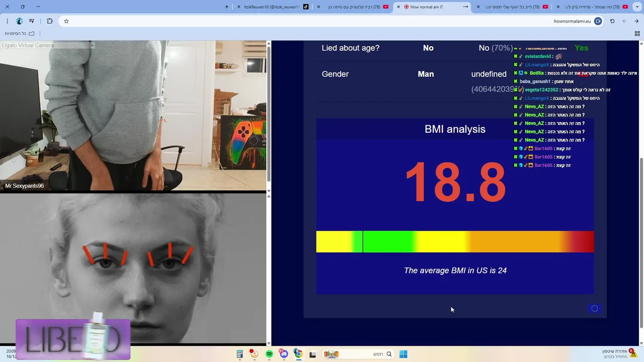644x362 pixels.
Task: Open a new browser tab
Action: coord(226,7)
